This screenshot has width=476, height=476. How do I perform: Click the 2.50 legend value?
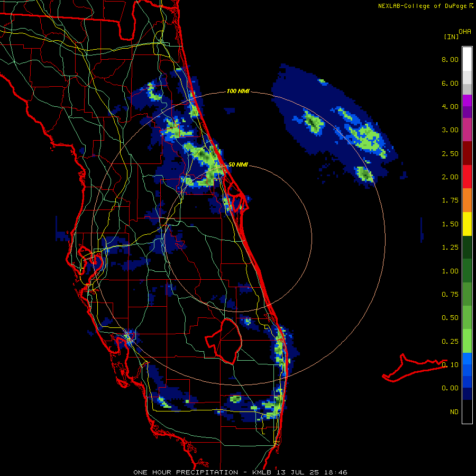pyautogui.click(x=450, y=153)
